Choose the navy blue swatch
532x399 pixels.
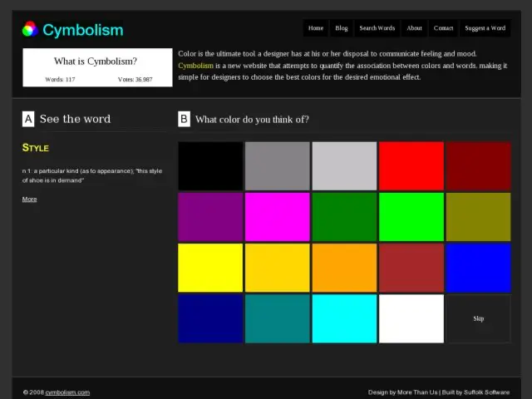pos(210,318)
